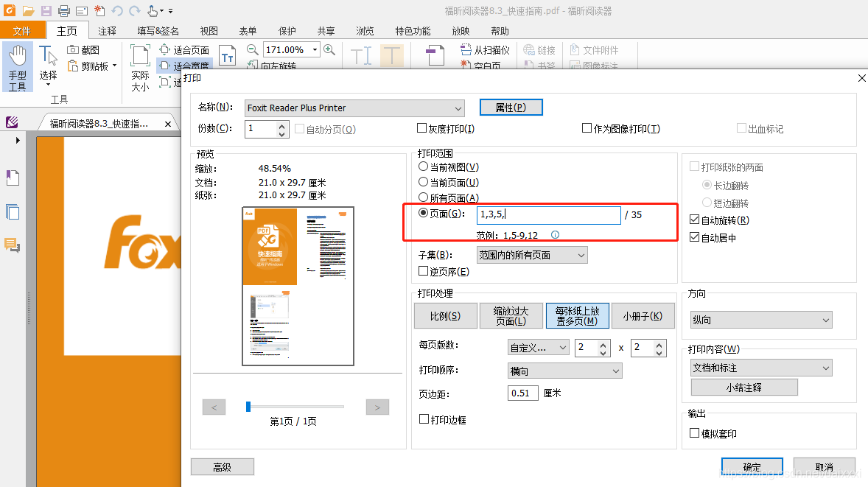The image size is (868, 487).
Task: Switch to the Help (帮助) tab
Action: 500,31
